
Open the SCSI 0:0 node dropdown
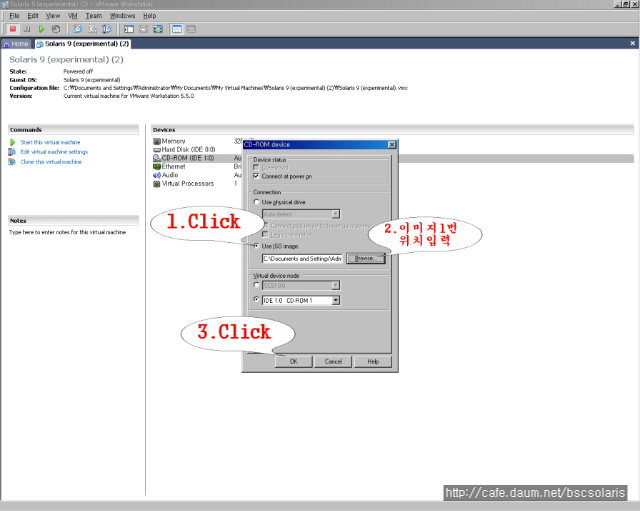(335, 285)
